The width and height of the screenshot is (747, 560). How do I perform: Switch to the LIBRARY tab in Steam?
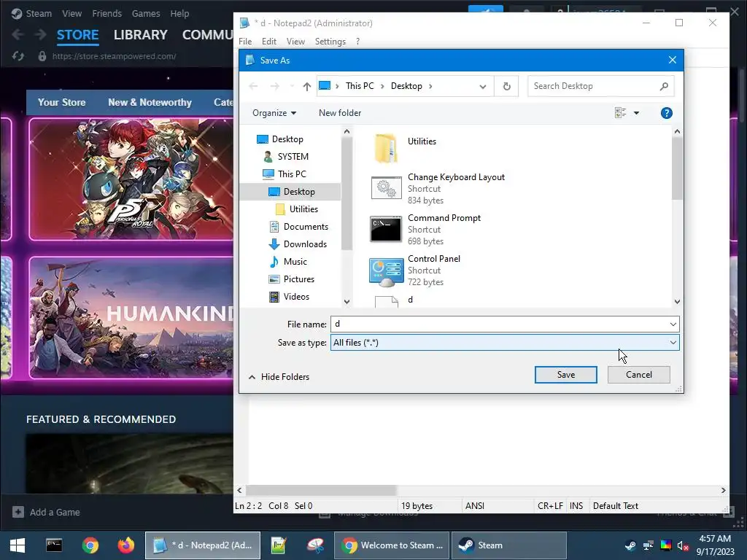(x=141, y=35)
